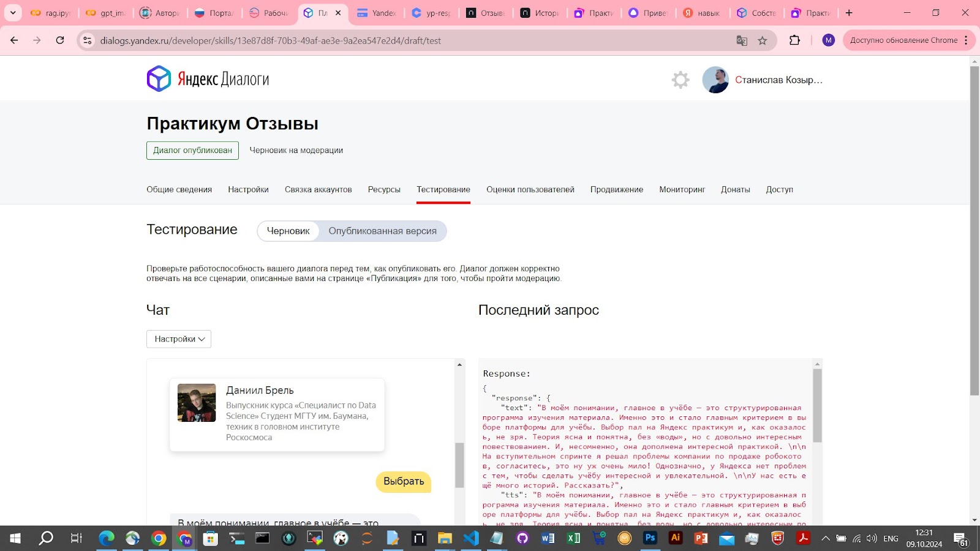
Task: Open the Общие сведения tab
Action: coord(179,190)
